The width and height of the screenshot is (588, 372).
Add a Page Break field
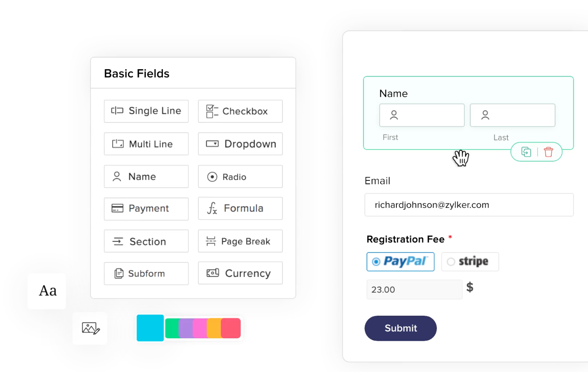pyautogui.click(x=240, y=241)
